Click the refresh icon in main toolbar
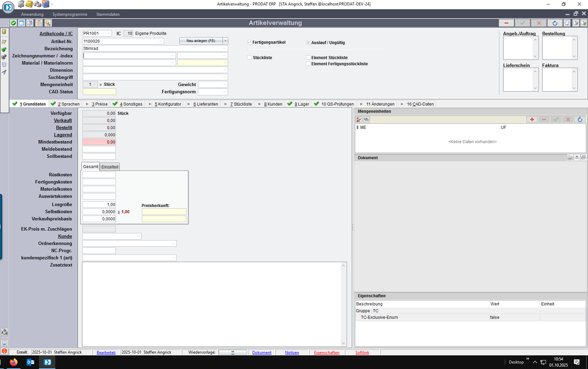Screen dimensions: 588x369 [x=555, y=23]
